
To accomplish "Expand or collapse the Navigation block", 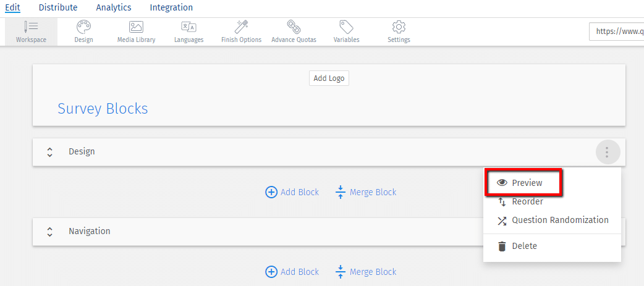I will [49, 232].
